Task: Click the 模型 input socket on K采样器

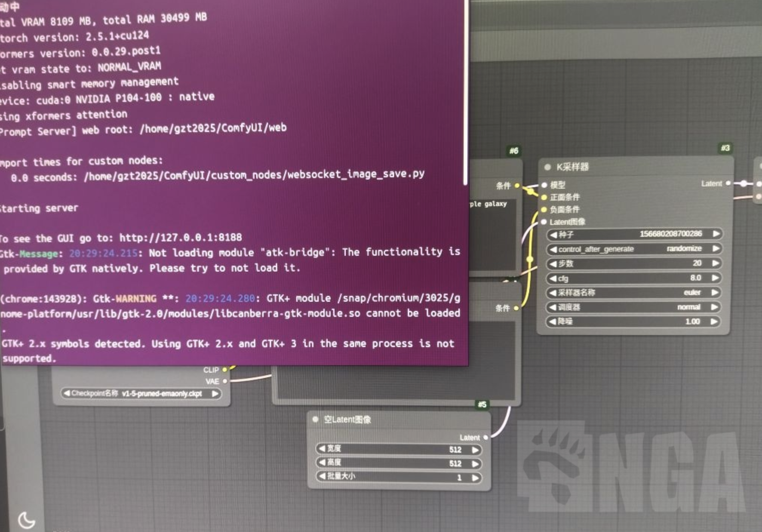Action: point(544,185)
